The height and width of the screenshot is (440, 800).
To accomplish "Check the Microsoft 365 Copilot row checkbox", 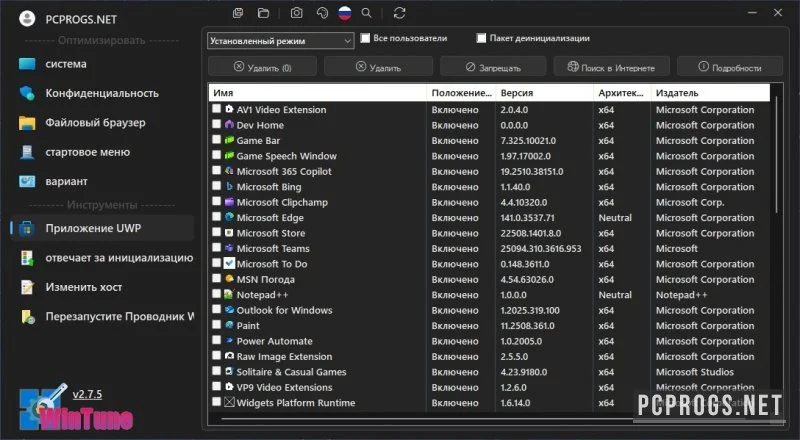I will pyautogui.click(x=216, y=170).
